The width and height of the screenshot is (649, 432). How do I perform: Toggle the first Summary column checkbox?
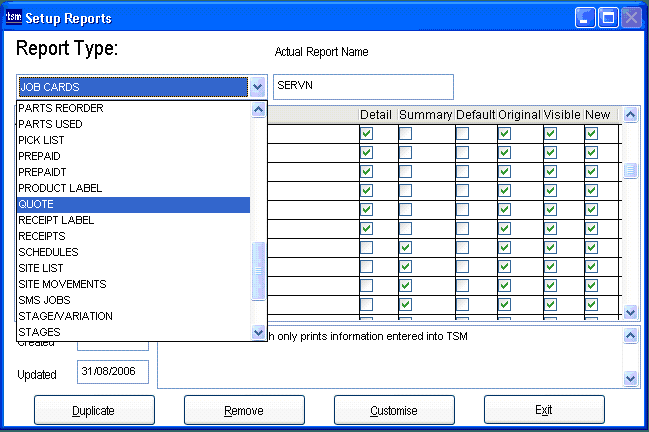[406, 133]
